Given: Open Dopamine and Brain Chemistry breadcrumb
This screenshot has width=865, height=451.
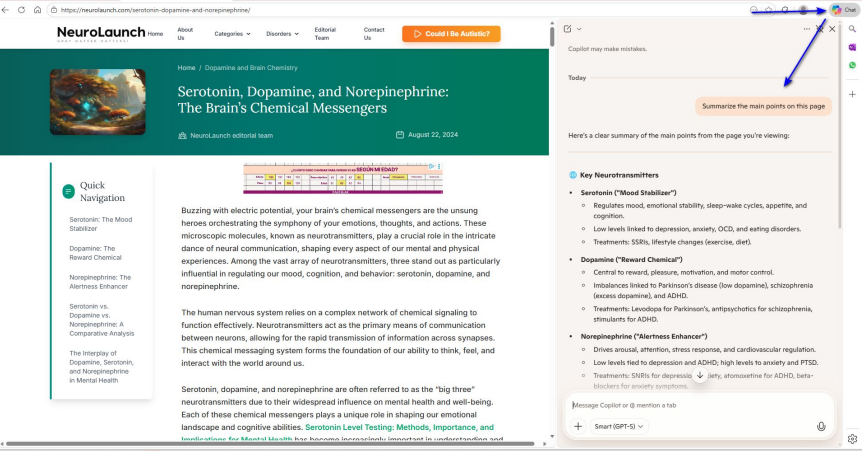Looking at the screenshot, I should pyautogui.click(x=251, y=68).
